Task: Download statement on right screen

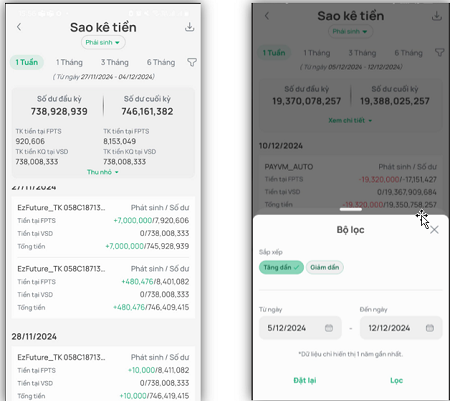Action: [437, 16]
